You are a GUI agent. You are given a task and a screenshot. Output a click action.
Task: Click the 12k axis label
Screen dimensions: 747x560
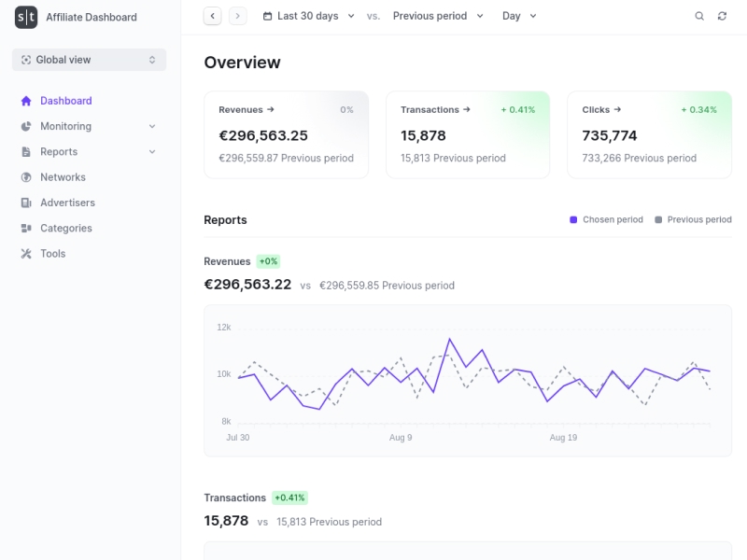[x=224, y=328]
